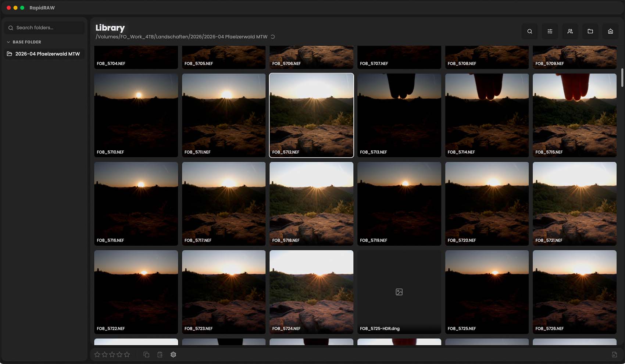Select 2026-04 Pfaelzerwald MTW folder

click(x=44, y=54)
